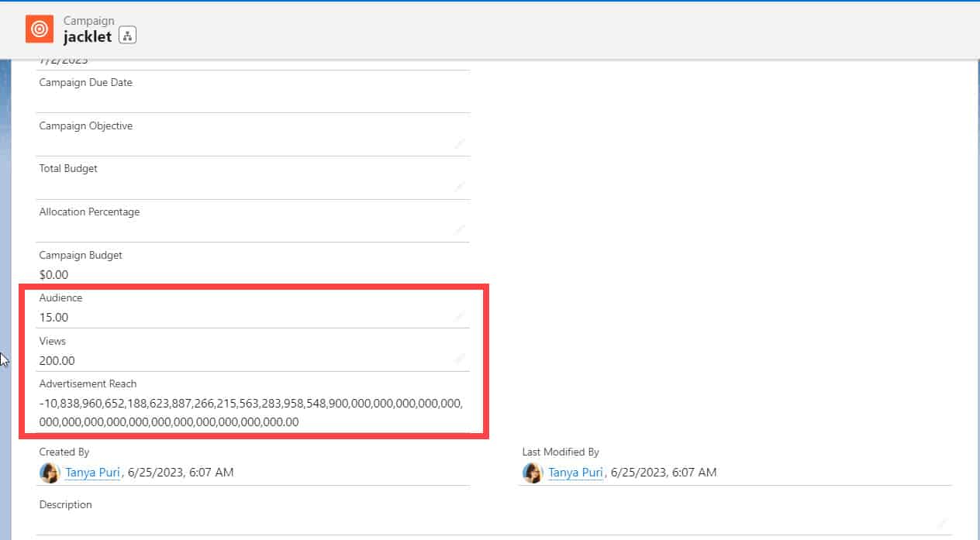Viewport: 980px width, 540px height.
Task: Select the Views value 200.00
Action: click(x=57, y=360)
